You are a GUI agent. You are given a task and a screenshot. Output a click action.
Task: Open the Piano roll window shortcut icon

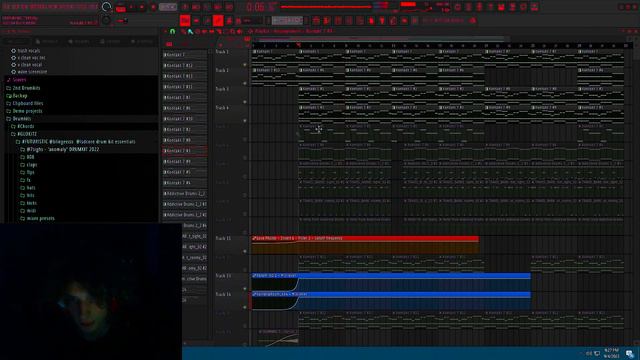pos(327,20)
